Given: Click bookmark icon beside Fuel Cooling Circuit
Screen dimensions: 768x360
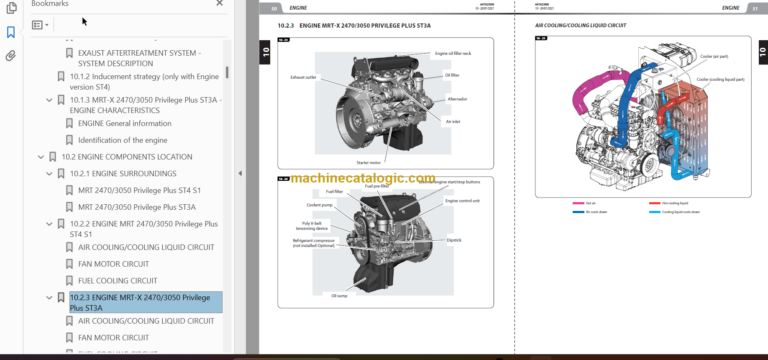Looking at the screenshot, I should click(x=69, y=281).
